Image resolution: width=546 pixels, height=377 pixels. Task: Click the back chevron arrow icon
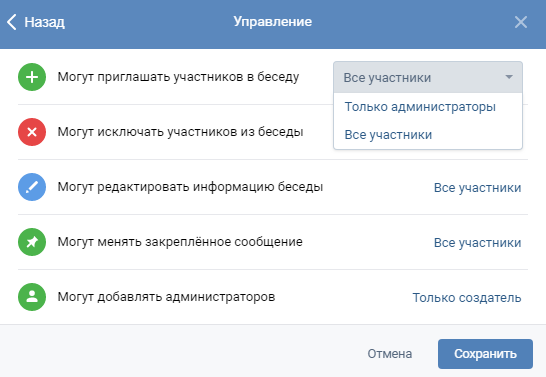[11, 22]
